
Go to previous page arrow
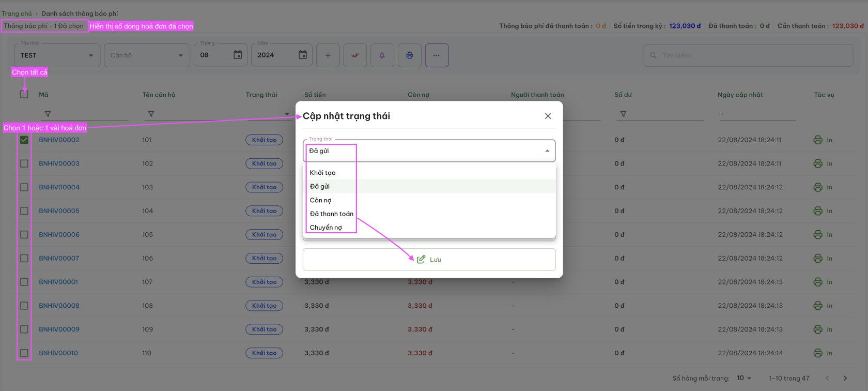[827, 378]
